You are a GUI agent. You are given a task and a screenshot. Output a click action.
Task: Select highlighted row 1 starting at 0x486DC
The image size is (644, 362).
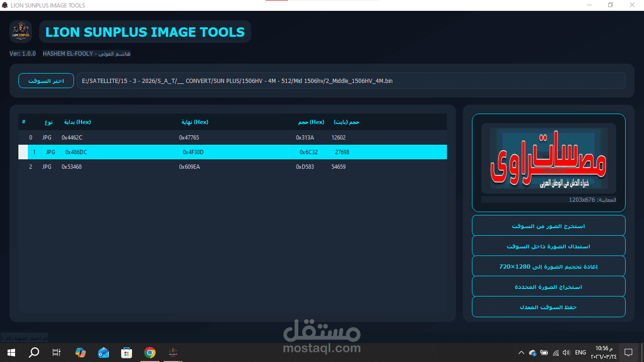(x=232, y=152)
